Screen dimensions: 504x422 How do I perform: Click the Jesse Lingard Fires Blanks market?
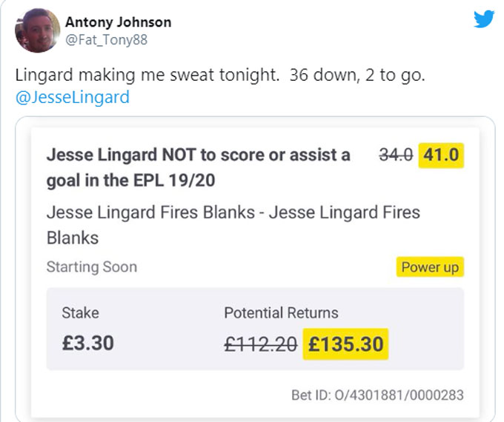(233, 225)
